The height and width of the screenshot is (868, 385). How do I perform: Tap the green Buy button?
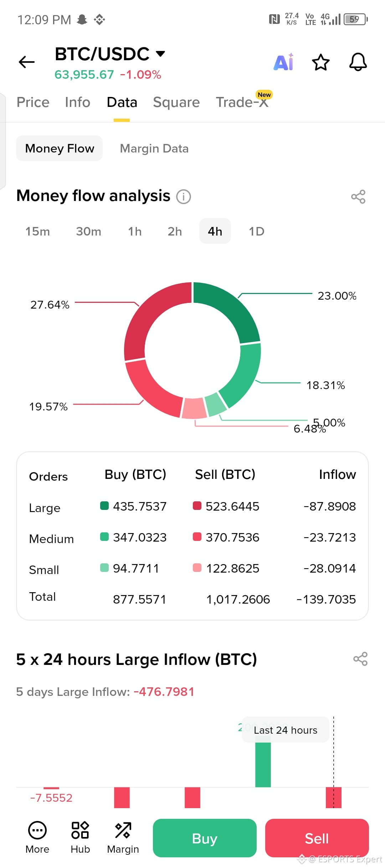(205, 838)
